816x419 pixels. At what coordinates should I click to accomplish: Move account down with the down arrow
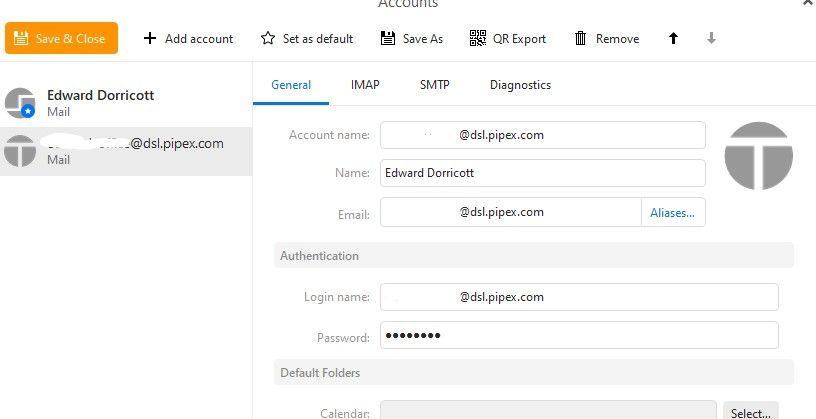[711, 39]
